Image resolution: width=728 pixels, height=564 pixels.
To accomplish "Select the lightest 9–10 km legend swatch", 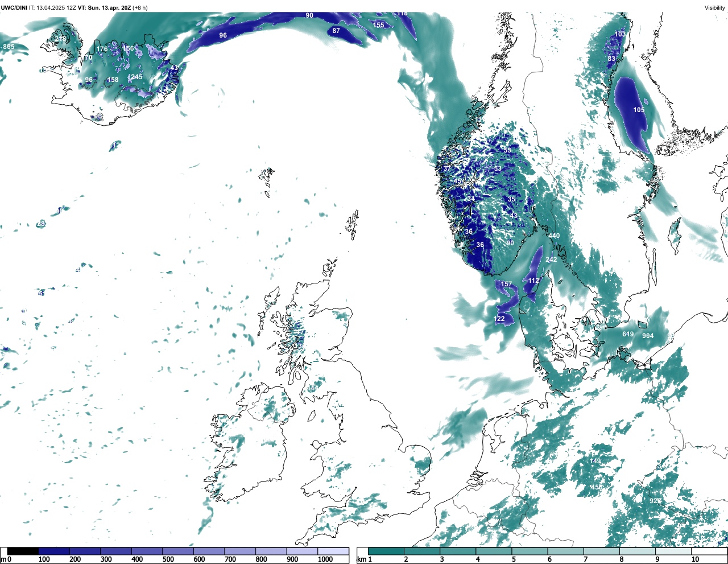I will [674, 551].
